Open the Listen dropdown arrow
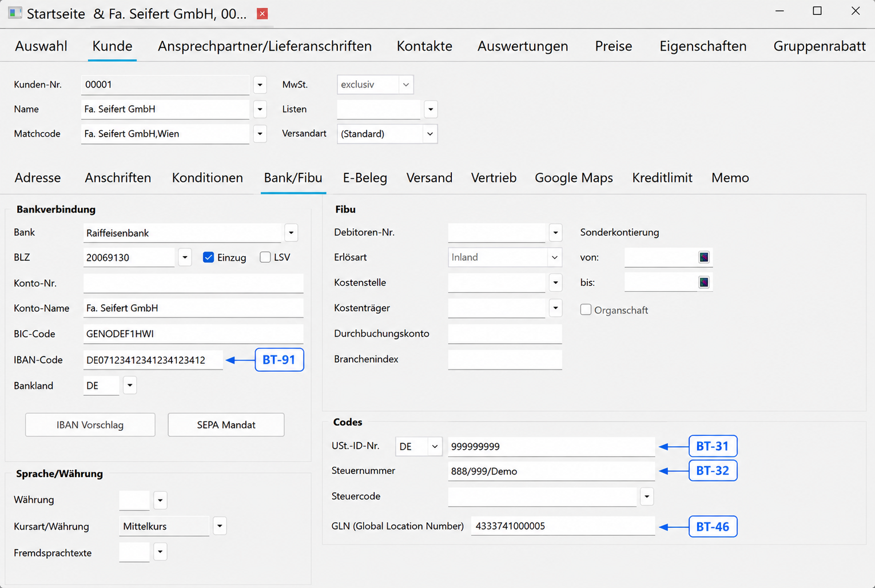Viewport: 875px width, 588px height. [x=431, y=109]
